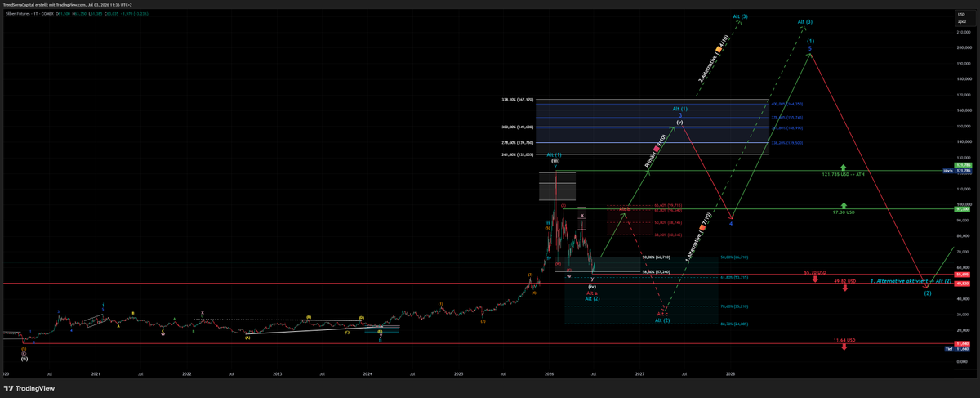Click the red down arrow below 55.70 USD
980x398 pixels.
click(x=816, y=280)
